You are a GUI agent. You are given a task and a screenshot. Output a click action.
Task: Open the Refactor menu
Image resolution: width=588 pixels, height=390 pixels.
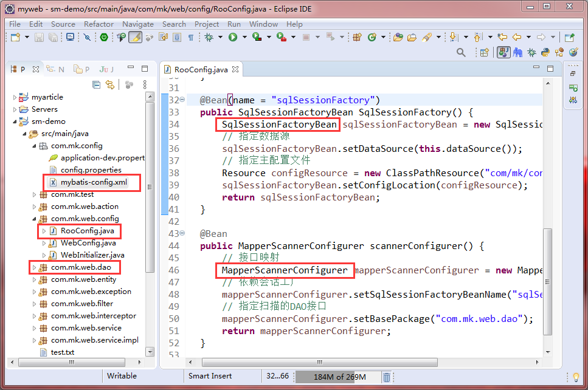pos(99,24)
